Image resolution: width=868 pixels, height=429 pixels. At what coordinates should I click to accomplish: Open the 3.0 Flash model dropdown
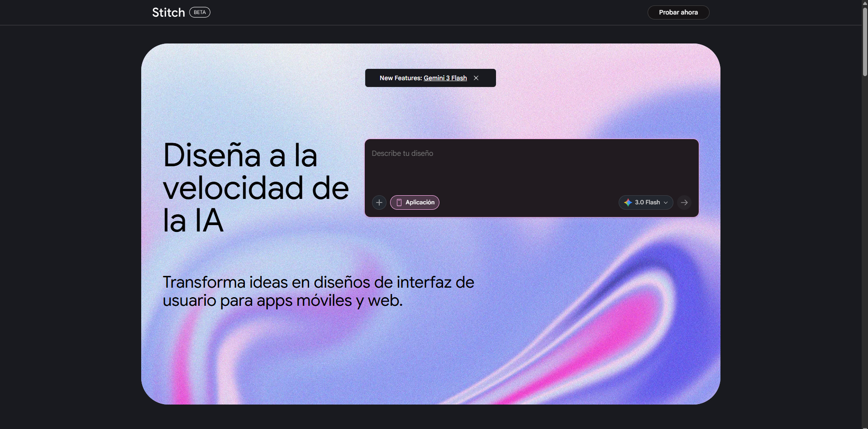646,202
